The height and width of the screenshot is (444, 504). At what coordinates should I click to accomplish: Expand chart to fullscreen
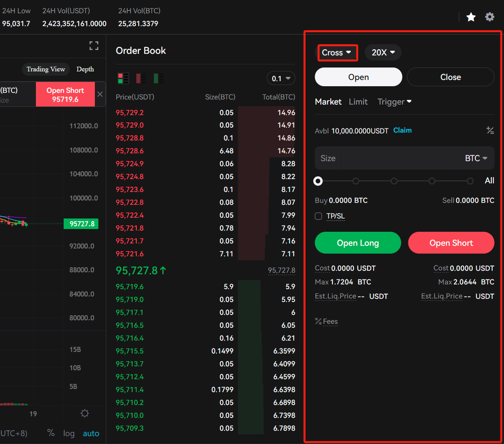pyautogui.click(x=94, y=46)
